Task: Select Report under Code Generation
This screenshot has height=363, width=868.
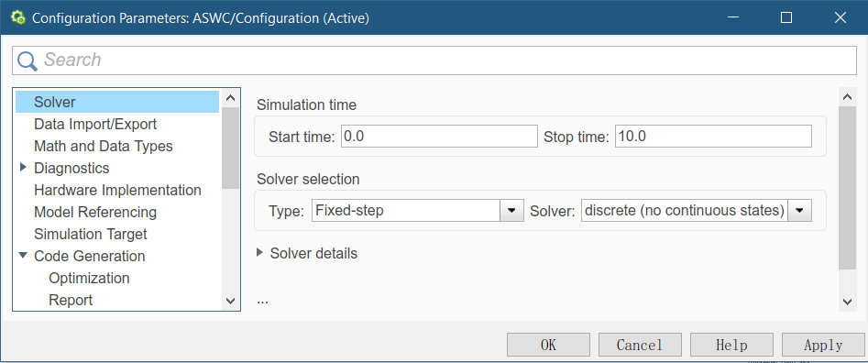Action: (x=71, y=300)
